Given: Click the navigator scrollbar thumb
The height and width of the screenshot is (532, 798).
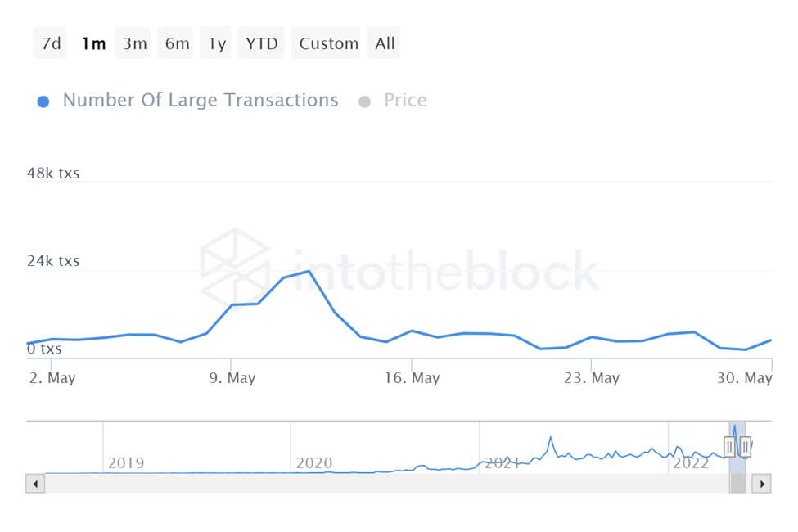Looking at the screenshot, I should 737,484.
